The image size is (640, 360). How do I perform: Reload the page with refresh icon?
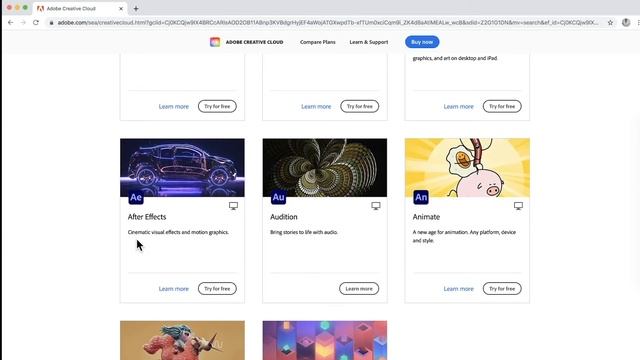36,22
